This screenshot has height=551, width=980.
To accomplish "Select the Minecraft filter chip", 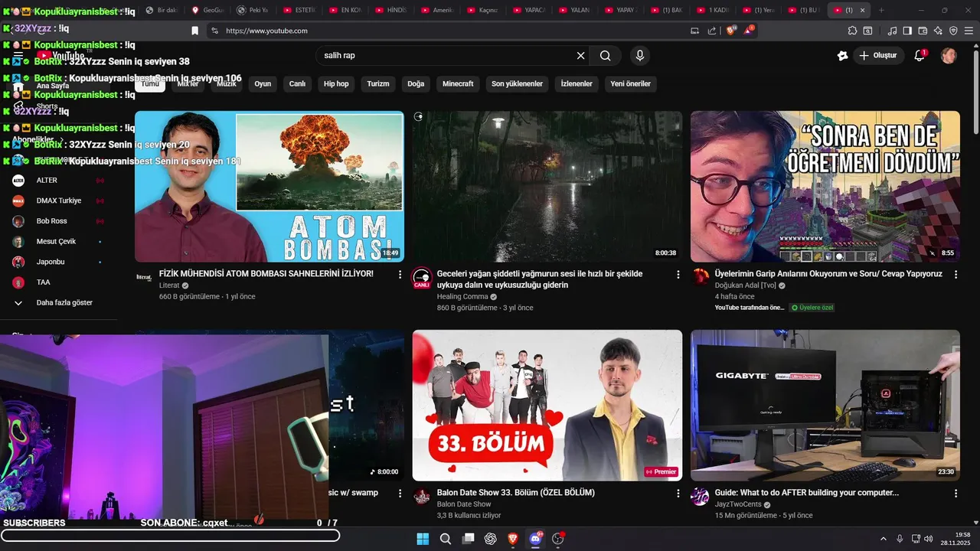I will tap(458, 83).
